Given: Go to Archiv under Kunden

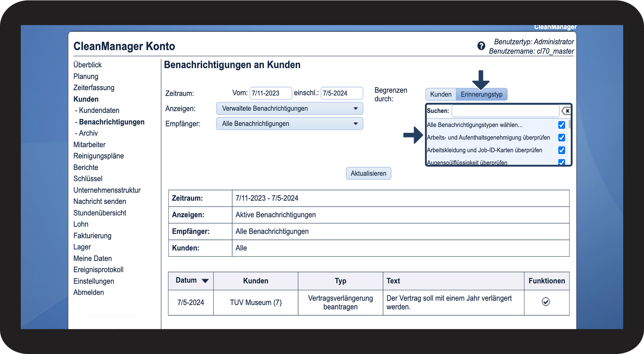Looking at the screenshot, I should pos(88,133).
